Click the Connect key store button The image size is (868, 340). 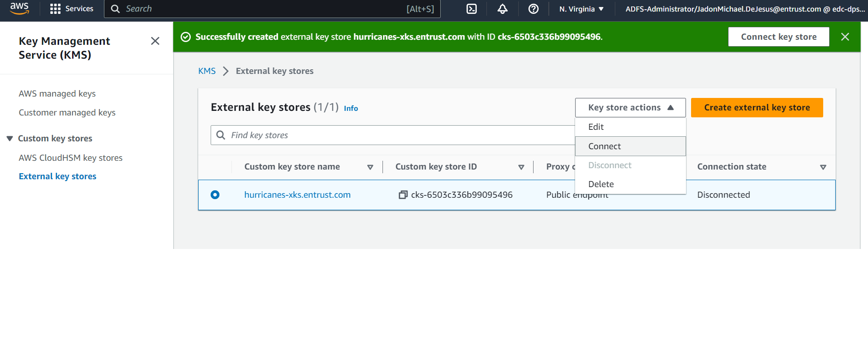coord(778,37)
